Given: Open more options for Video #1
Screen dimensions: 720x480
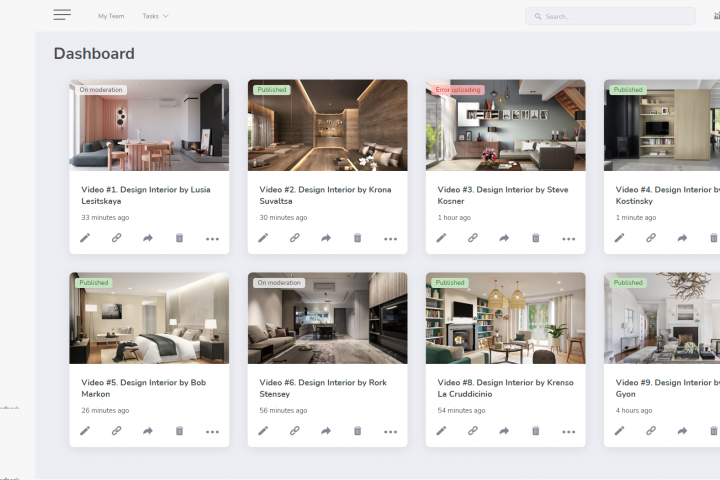Looking at the screenshot, I should tap(212, 239).
